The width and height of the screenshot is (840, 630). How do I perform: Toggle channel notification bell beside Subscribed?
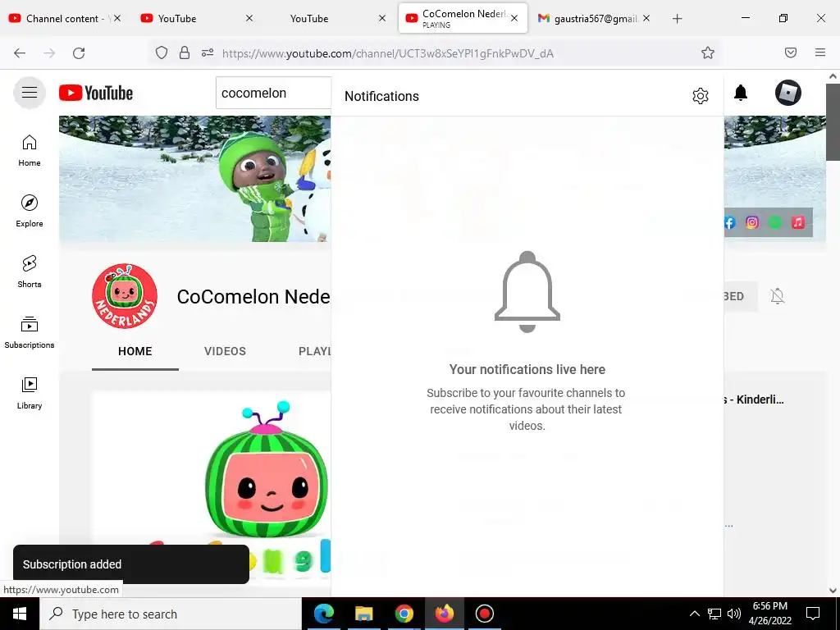778,295
